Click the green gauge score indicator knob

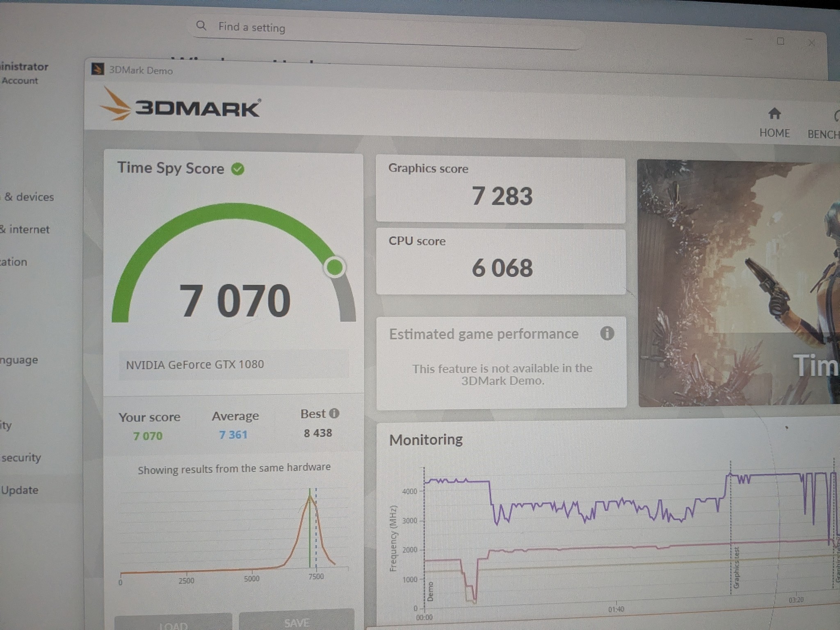pos(335,267)
